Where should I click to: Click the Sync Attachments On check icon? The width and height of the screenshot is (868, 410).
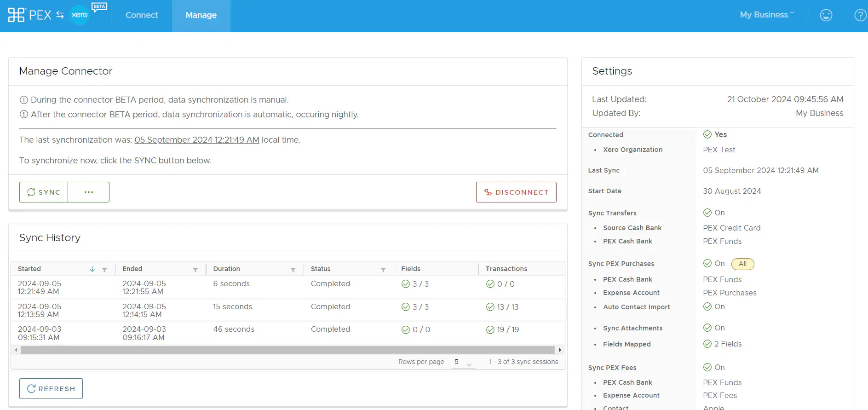coord(707,328)
